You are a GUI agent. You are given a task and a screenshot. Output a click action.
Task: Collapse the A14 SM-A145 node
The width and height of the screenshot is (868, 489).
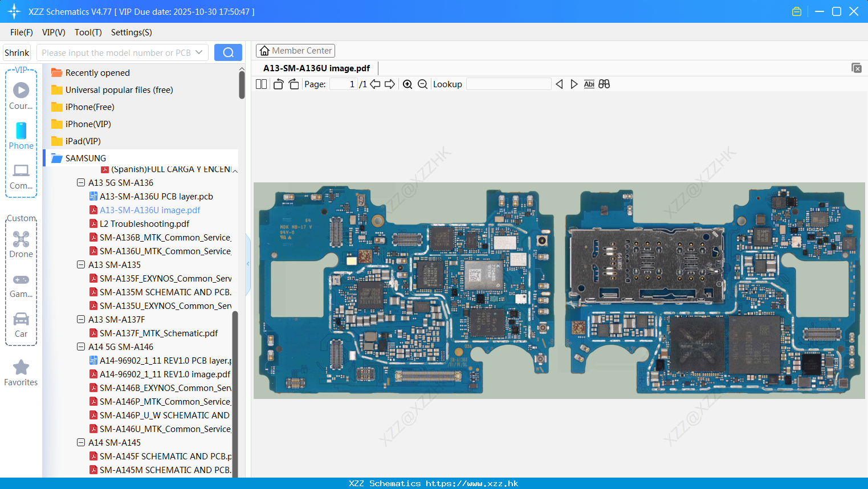pos(81,442)
